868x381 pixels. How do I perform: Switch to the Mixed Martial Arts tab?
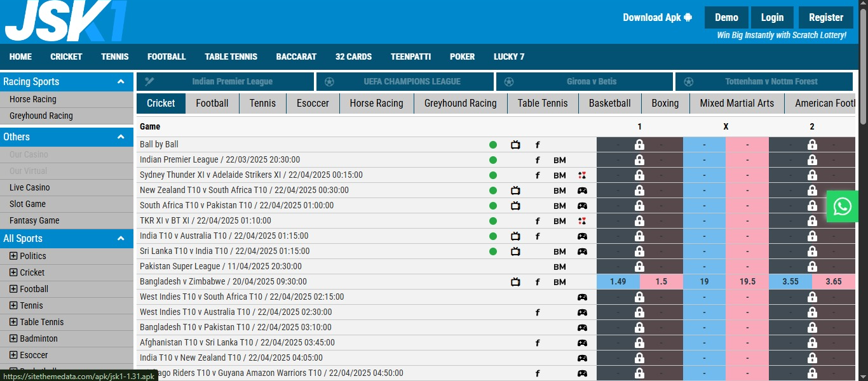click(x=737, y=103)
